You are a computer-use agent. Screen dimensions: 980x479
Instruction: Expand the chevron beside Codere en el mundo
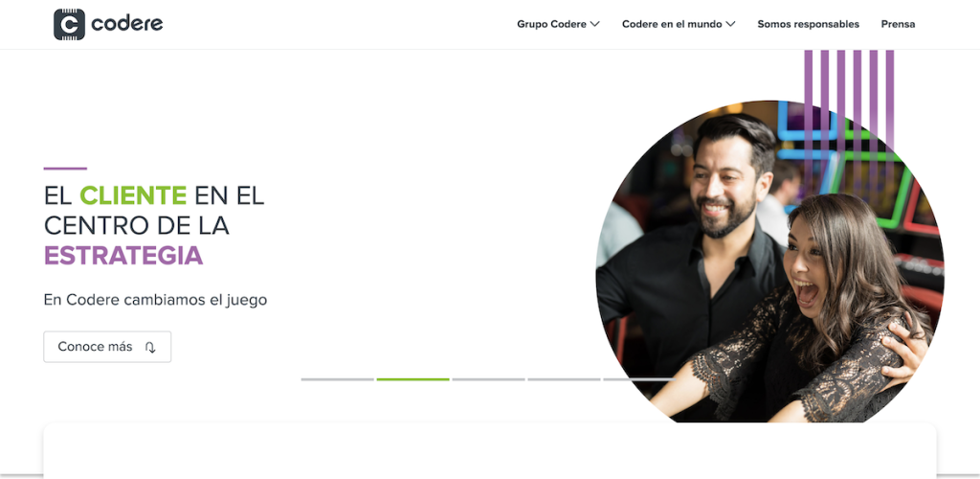click(730, 24)
